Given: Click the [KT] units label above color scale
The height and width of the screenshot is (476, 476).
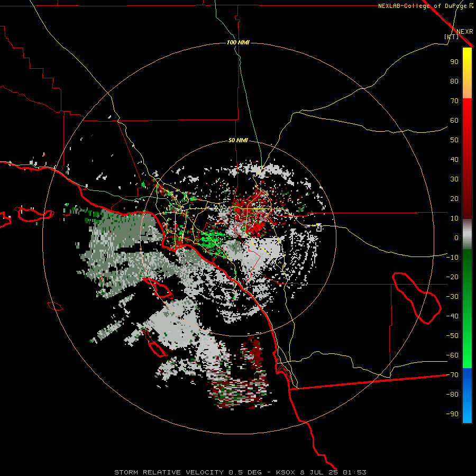Looking at the screenshot, I should 452,36.
